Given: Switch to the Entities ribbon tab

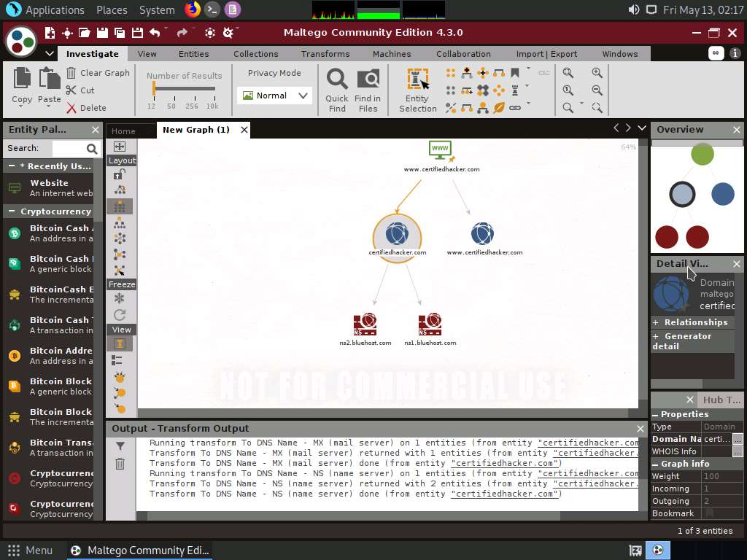Looking at the screenshot, I should tap(193, 54).
